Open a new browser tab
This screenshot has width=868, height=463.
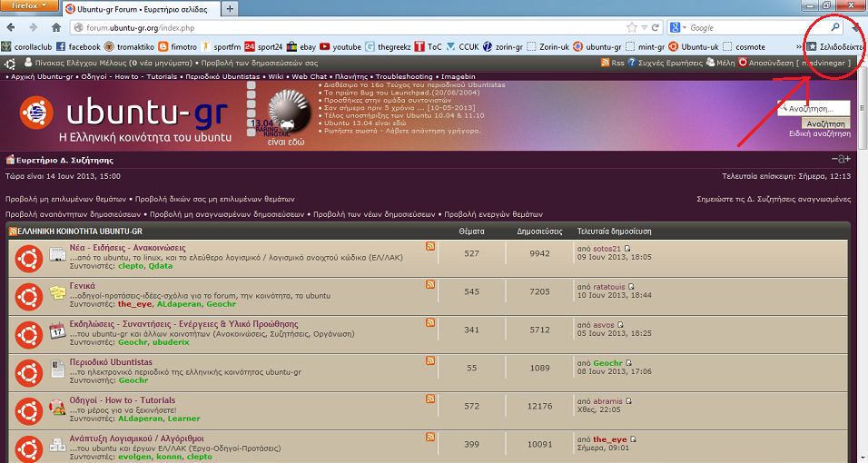click(x=230, y=9)
